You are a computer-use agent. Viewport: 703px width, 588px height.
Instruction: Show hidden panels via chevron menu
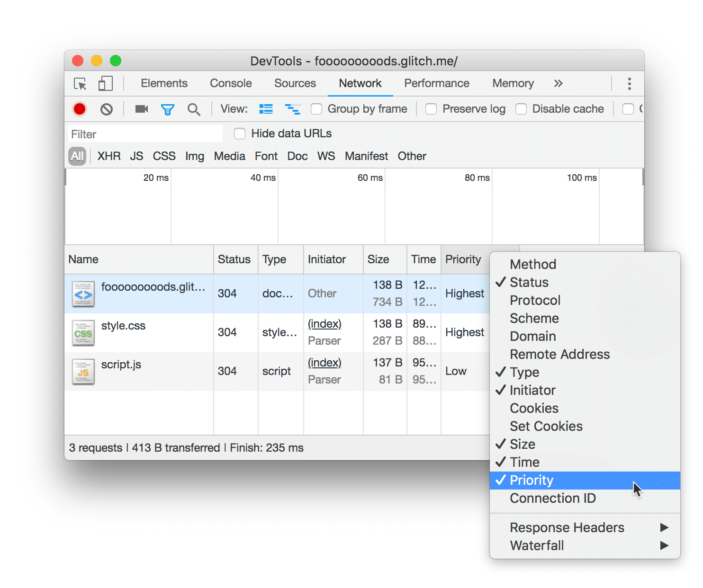558,83
